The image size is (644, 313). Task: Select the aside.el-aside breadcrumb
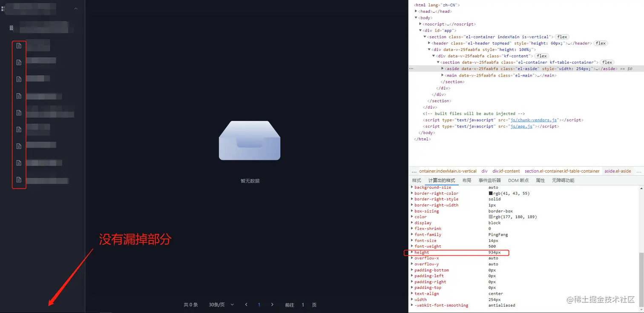pyautogui.click(x=618, y=171)
